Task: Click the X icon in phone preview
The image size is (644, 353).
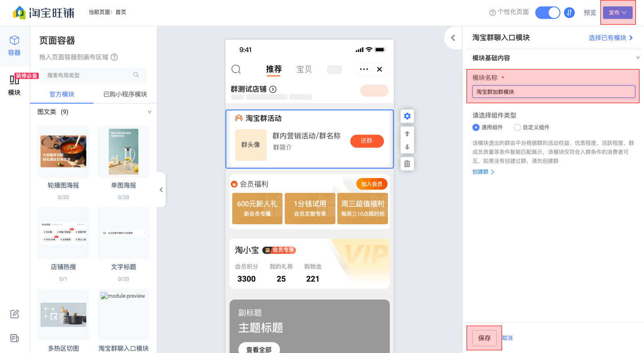Action: (379, 69)
